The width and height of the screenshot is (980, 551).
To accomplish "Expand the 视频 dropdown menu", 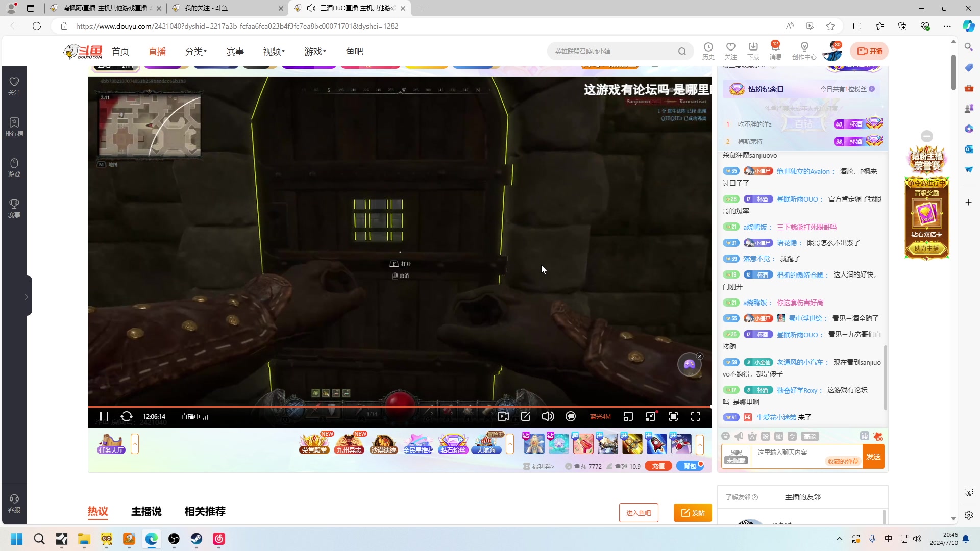I will click(274, 52).
